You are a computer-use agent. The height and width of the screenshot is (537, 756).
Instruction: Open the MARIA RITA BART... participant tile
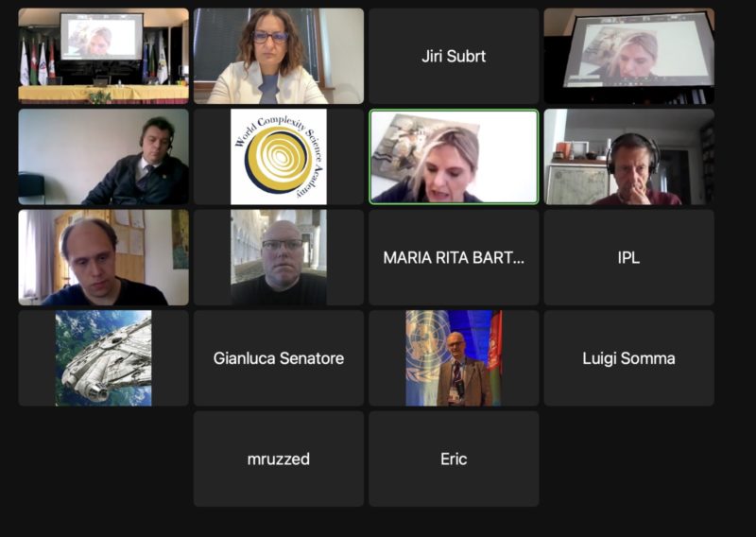(x=454, y=258)
